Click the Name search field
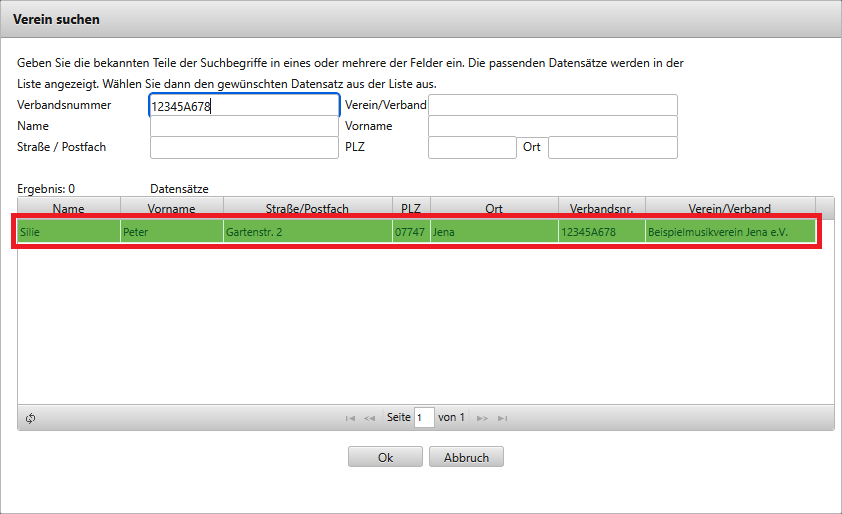The width and height of the screenshot is (842, 514). [x=244, y=126]
